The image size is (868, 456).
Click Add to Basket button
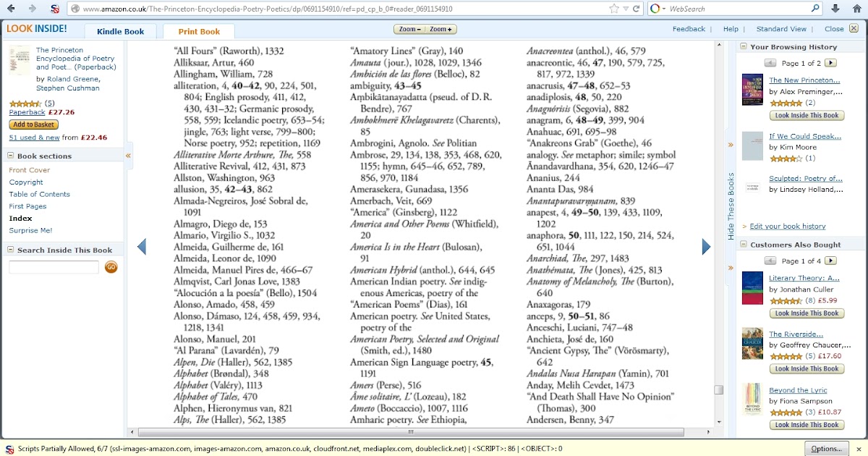34,124
